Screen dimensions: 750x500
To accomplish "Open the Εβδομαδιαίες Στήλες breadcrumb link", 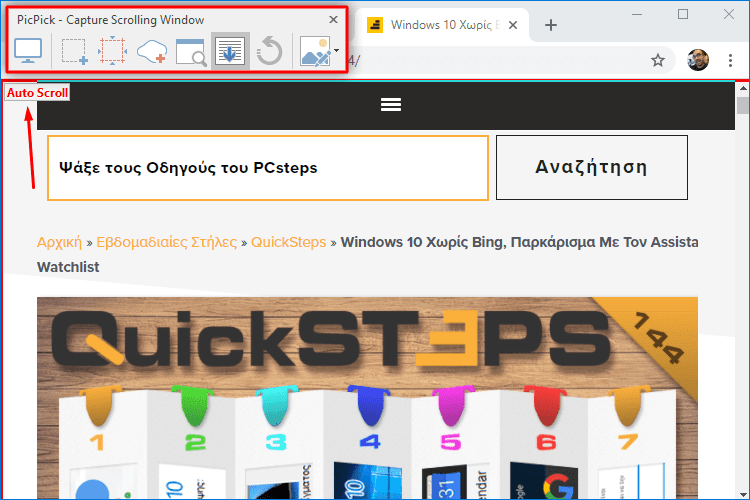I will pos(166,242).
